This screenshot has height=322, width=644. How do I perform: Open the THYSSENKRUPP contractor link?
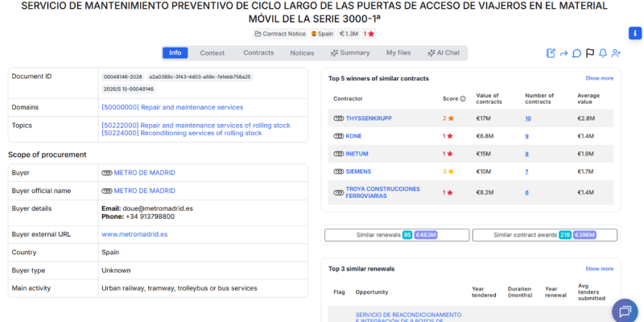click(369, 118)
